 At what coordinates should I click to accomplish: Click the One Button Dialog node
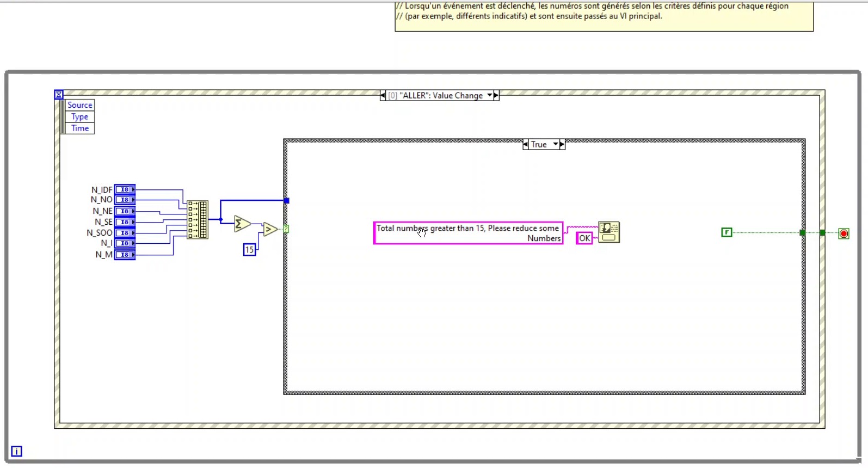coord(609,232)
